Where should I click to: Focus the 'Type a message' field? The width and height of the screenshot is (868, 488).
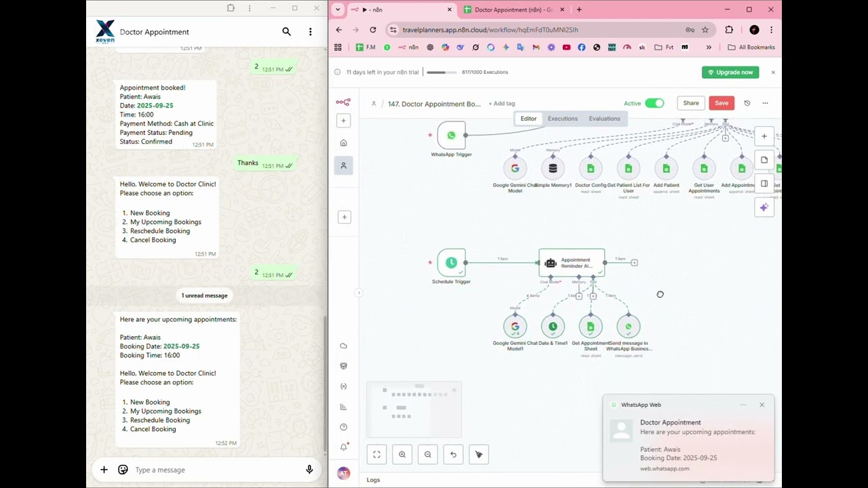(x=214, y=470)
